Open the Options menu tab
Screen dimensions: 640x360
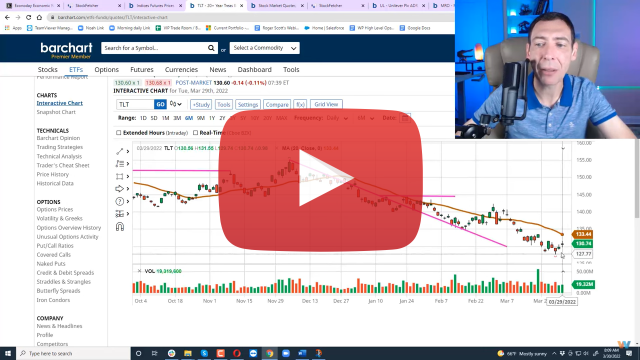107,70
